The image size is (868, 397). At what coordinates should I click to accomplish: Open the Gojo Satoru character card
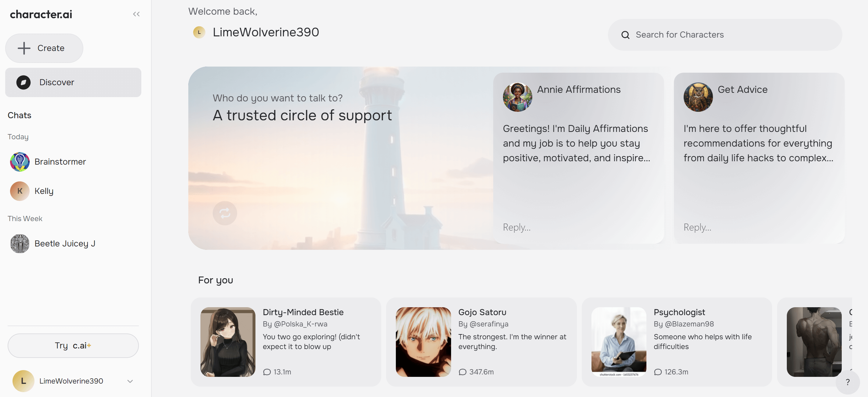tap(481, 342)
